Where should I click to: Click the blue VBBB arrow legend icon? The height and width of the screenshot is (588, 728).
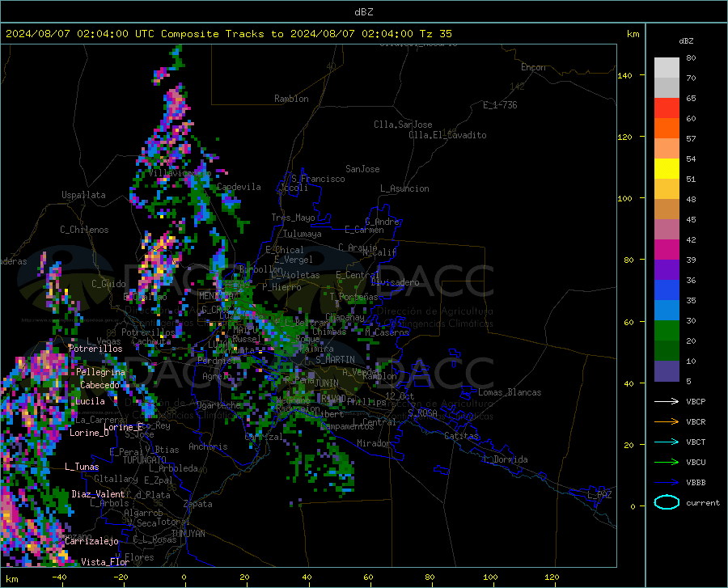(x=667, y=482)
